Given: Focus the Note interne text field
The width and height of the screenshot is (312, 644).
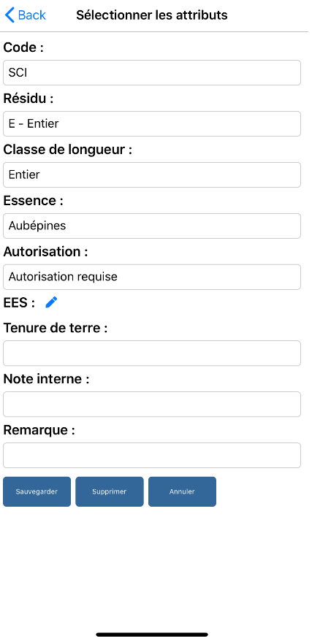Looking at the screenshot, I should 152,405.
